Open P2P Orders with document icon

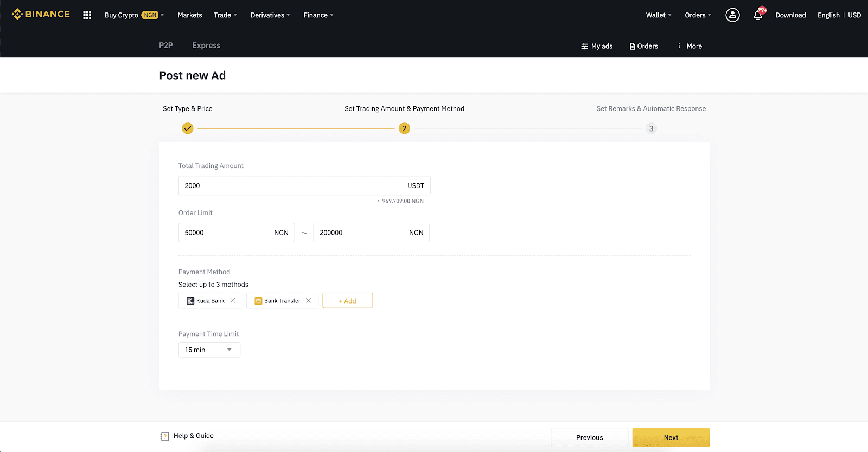(x=643, y=46)
